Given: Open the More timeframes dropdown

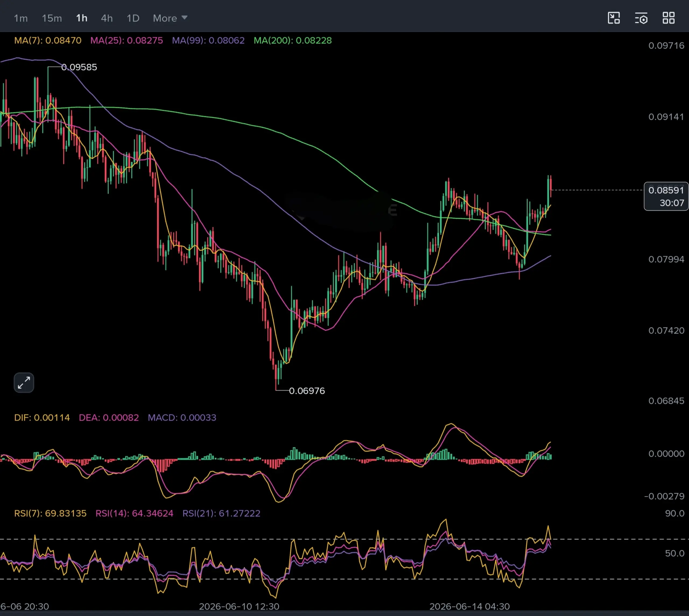Looking at the screenshot, I should click(170, 18).
